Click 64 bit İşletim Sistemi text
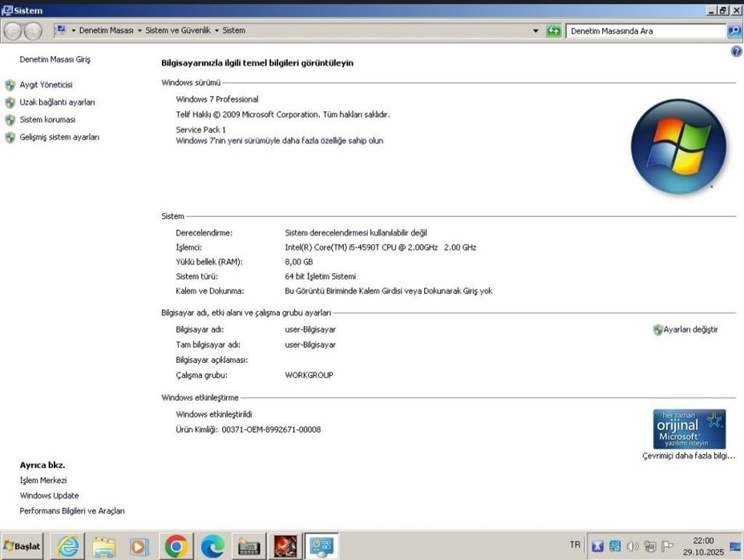The image size is (744, 560). tap(320, 276)
